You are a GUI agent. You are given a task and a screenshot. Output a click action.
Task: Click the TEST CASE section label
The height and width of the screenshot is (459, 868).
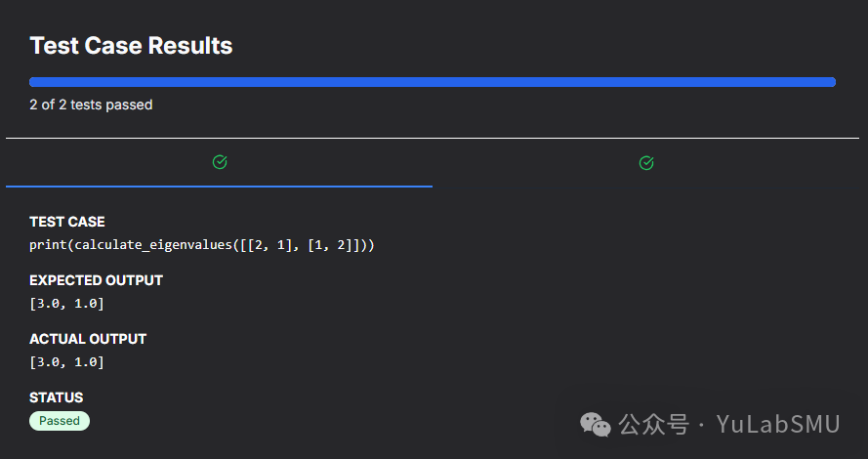pos(67,222)
